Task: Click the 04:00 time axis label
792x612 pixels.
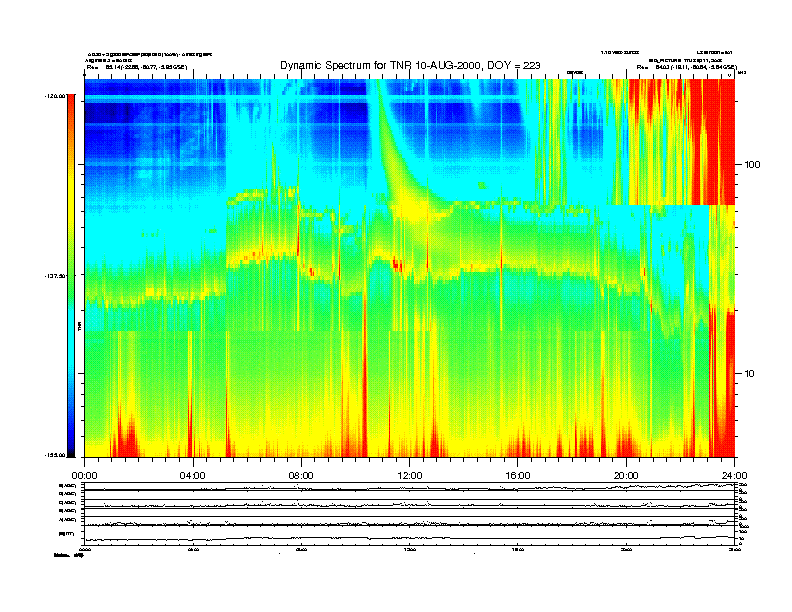Action: [x=193, y=476]
